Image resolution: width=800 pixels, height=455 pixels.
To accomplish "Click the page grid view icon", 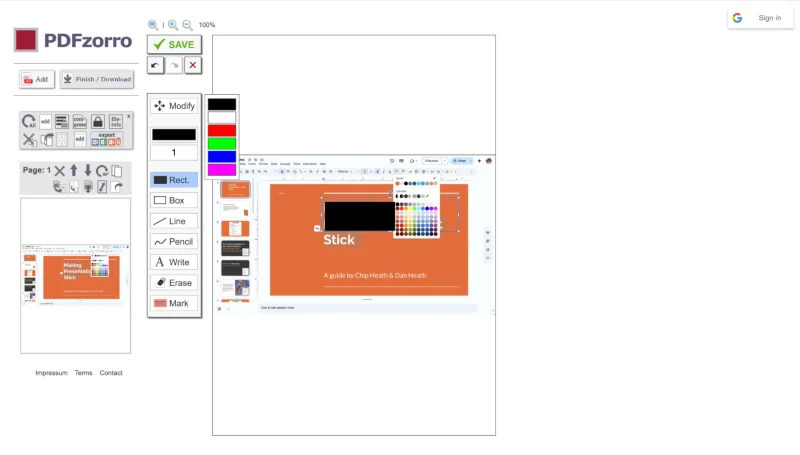I will 62,139.
